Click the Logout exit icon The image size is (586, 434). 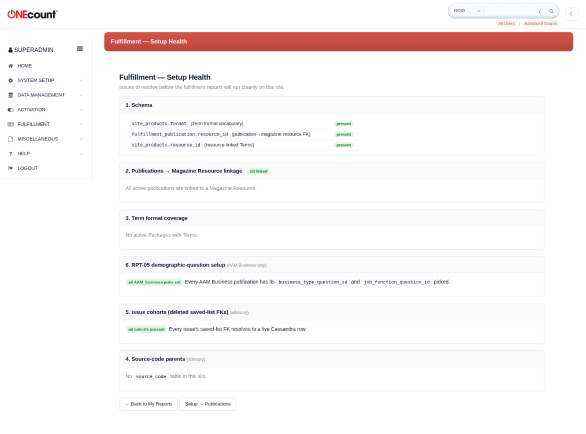(x=10, y=168)
